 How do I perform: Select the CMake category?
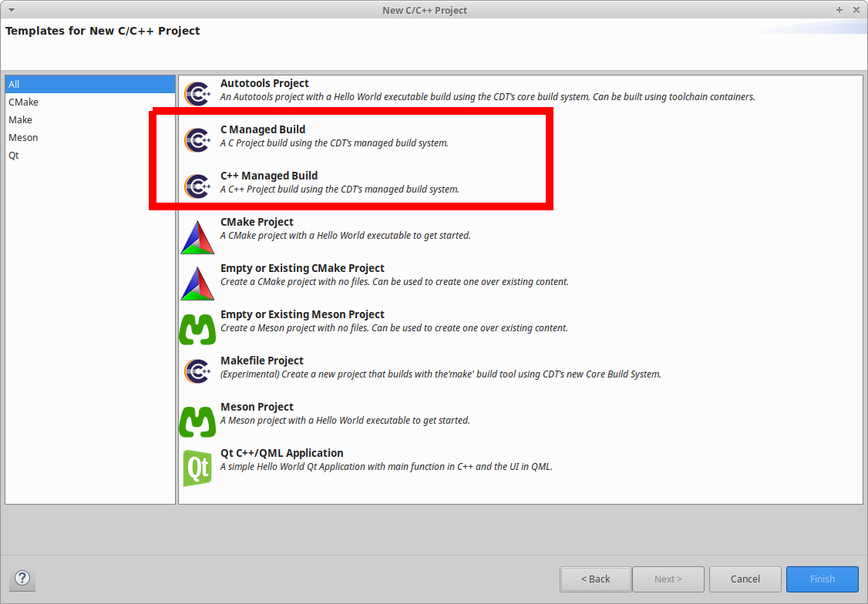(90, 102)
